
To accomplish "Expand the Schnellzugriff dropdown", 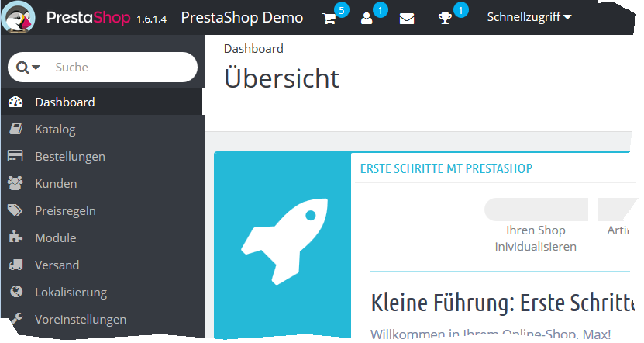I will coord(529,17).
